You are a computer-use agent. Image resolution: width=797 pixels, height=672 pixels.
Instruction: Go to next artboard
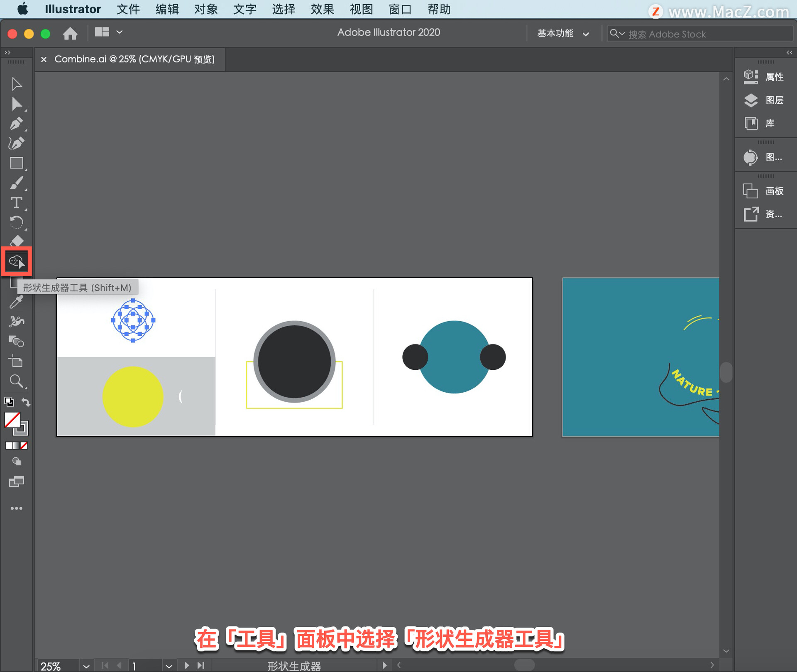[187, 665]
